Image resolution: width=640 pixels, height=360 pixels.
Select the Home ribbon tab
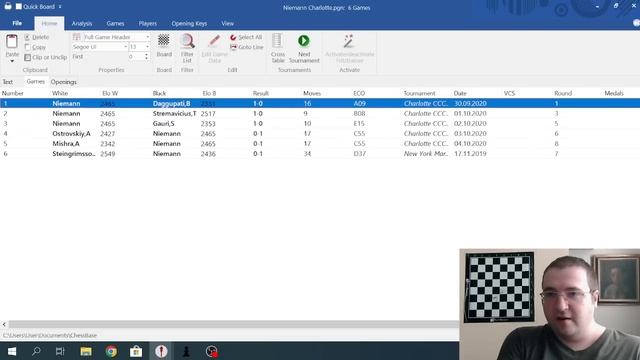(x=49, y=24)
